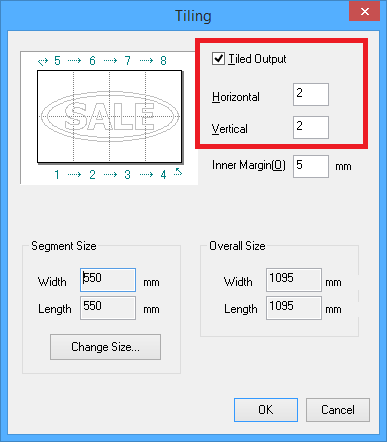This screenshot has width=387, height=442.
Task: Click tile number 8 in preview
Action: pos(163,61)
